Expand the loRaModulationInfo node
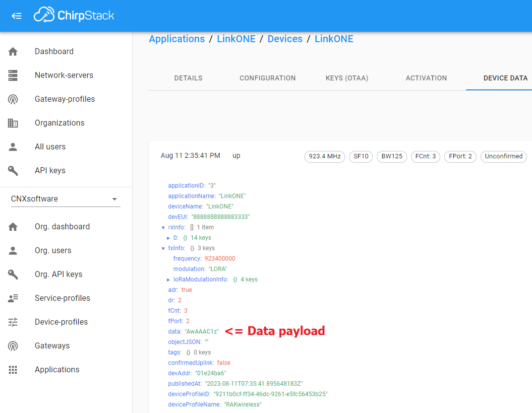 point(168,280)
